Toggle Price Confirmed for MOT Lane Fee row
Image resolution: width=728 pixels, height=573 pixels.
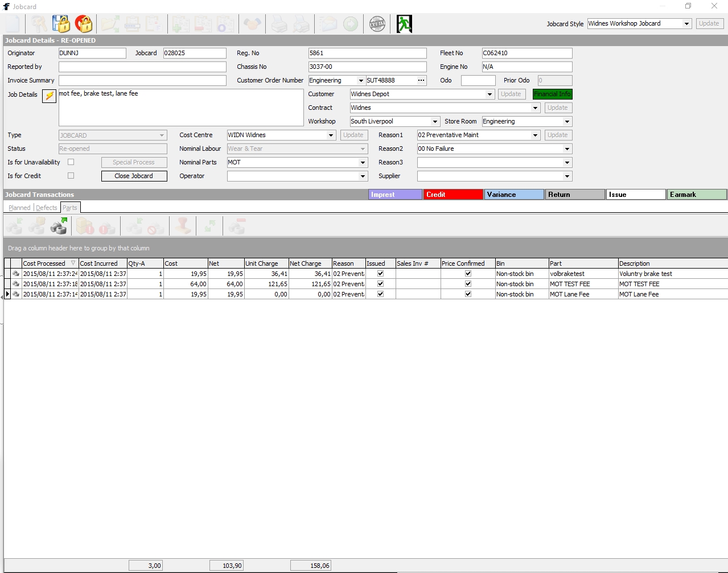pos(468,294)
